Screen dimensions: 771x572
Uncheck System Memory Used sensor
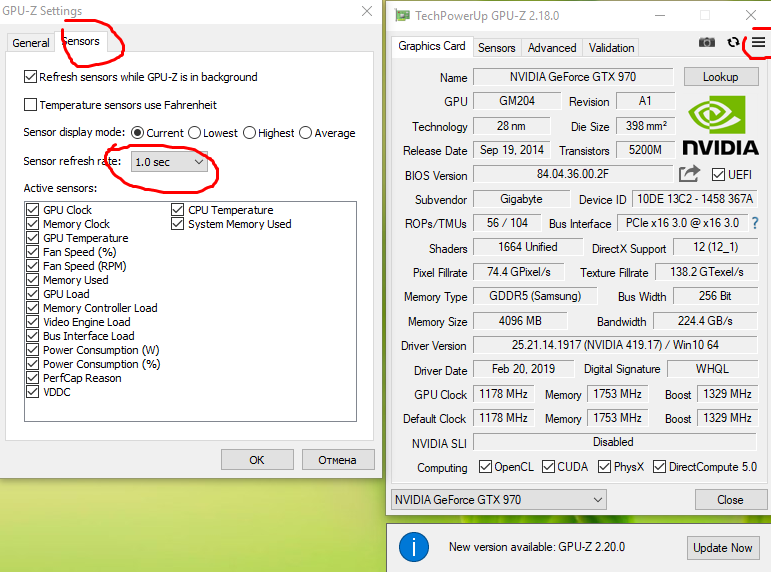point(178,224)
